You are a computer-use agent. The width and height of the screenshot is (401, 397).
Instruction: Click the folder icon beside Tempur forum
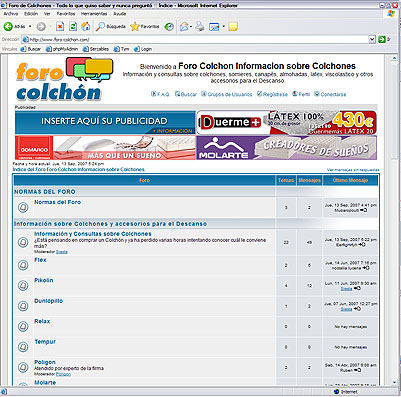[x=23, y=347]
